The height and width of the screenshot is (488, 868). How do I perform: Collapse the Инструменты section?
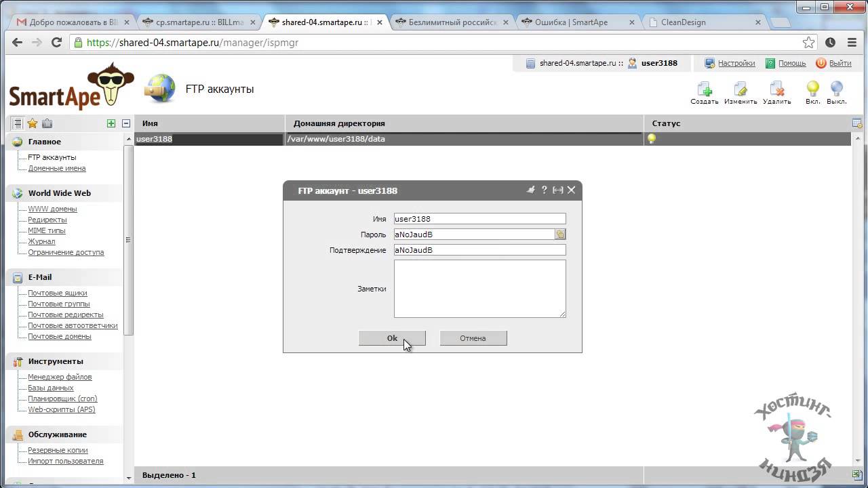click(56, 361)
